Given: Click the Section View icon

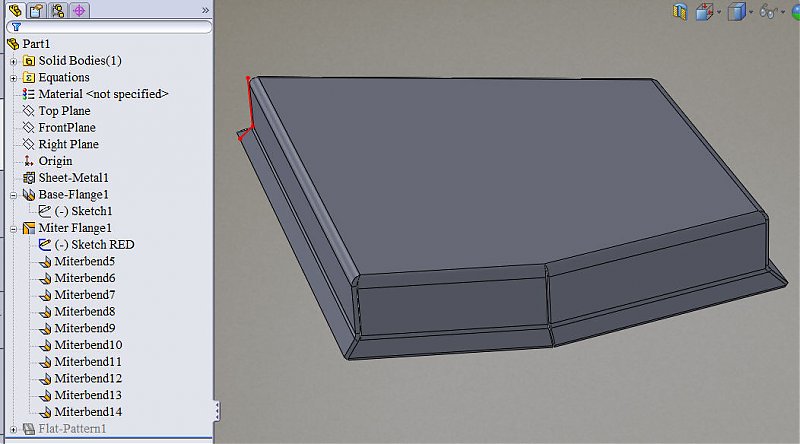Looking at the screenshot, I should (x=680, y=11).
